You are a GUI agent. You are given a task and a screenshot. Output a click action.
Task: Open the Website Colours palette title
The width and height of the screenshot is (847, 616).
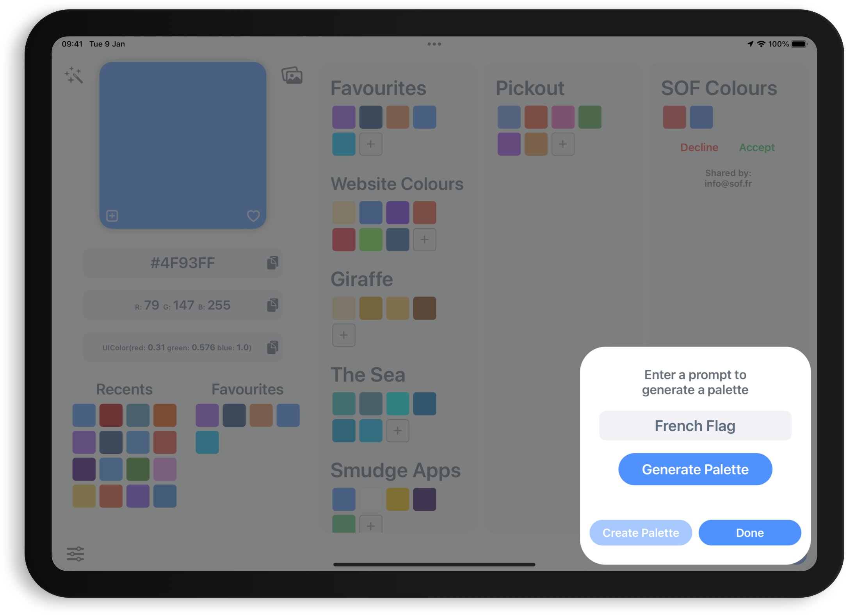coord(397,184)
